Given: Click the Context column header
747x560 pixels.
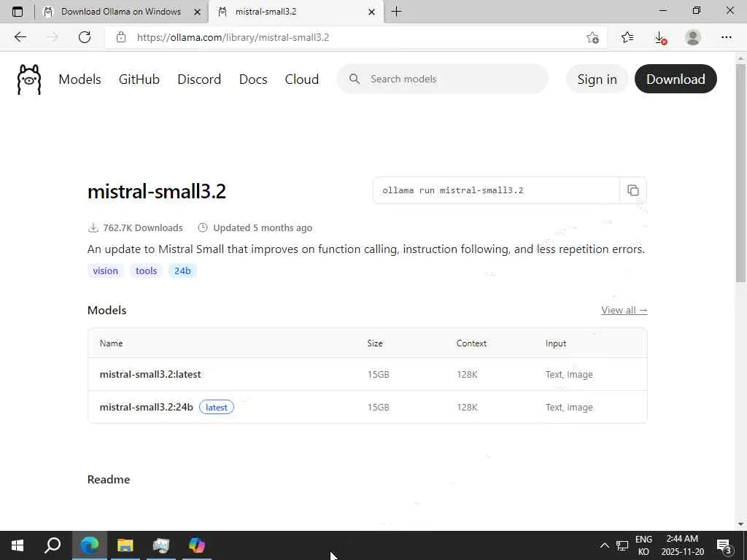Looking at the screenshot, I should tap(471, 343).
